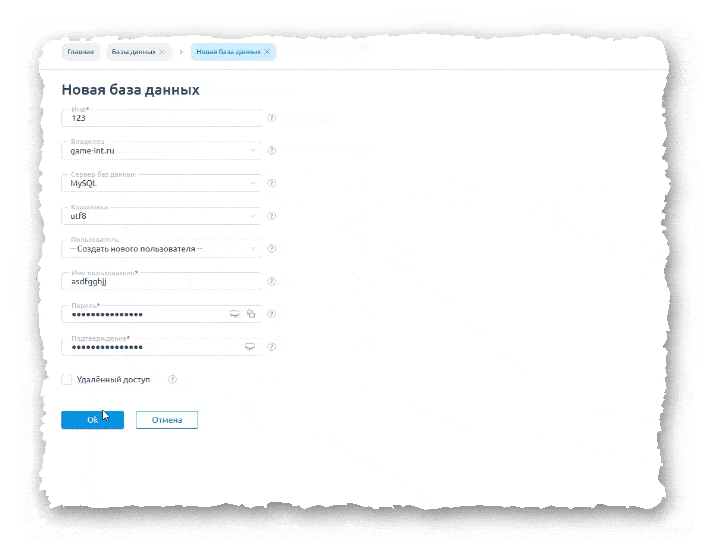The width and height of the screenshot is (704, 544).
Task: Close the Базы данных tab
Action: point(162,52)
